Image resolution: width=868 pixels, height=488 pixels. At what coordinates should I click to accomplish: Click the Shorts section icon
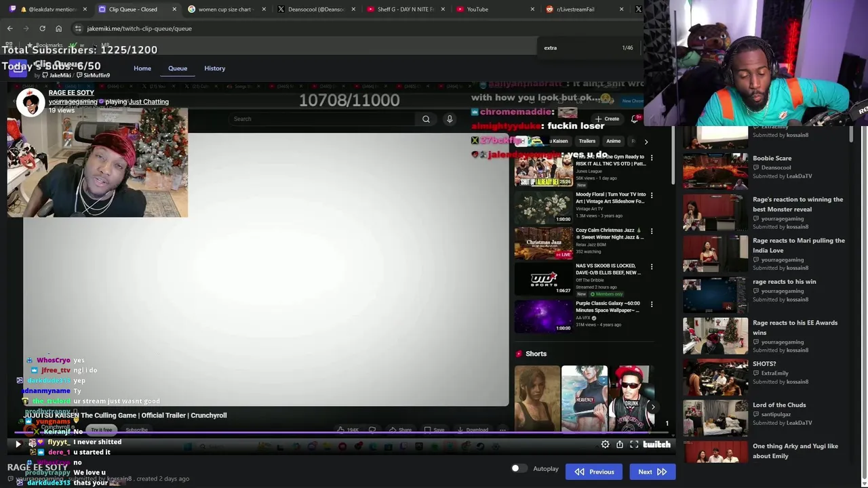519,354
